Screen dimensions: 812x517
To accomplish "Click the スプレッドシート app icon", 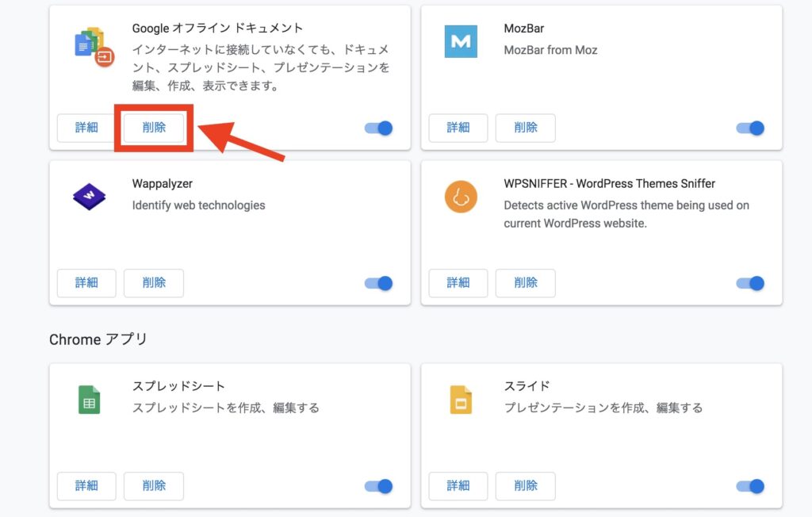I will 89,400.
